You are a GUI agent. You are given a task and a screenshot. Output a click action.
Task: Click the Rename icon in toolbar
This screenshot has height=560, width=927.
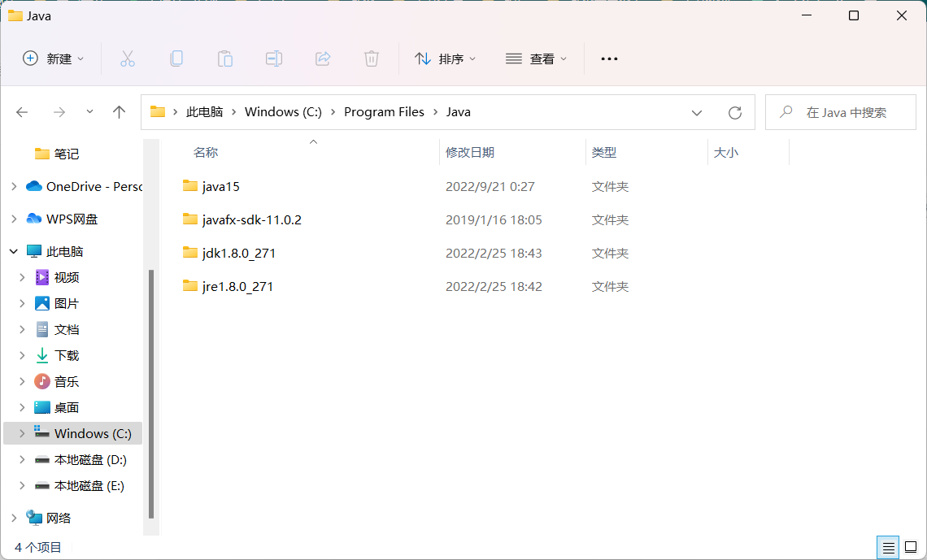point(274,59)
